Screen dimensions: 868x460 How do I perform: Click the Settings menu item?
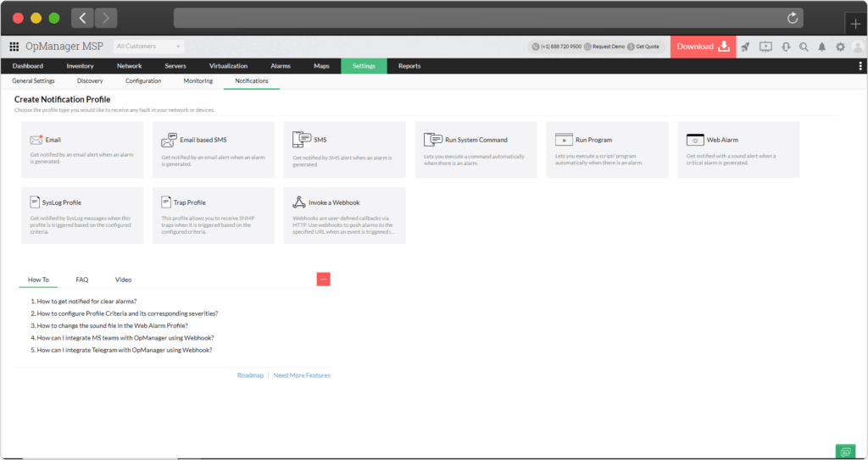[x=364, y=66]
